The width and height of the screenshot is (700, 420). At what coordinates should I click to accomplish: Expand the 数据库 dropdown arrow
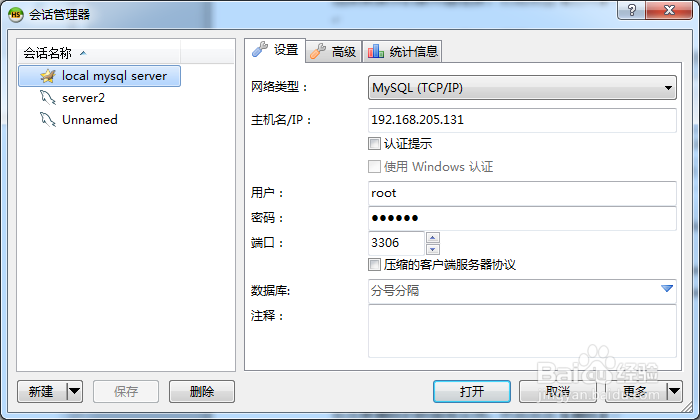pos(667,289)
